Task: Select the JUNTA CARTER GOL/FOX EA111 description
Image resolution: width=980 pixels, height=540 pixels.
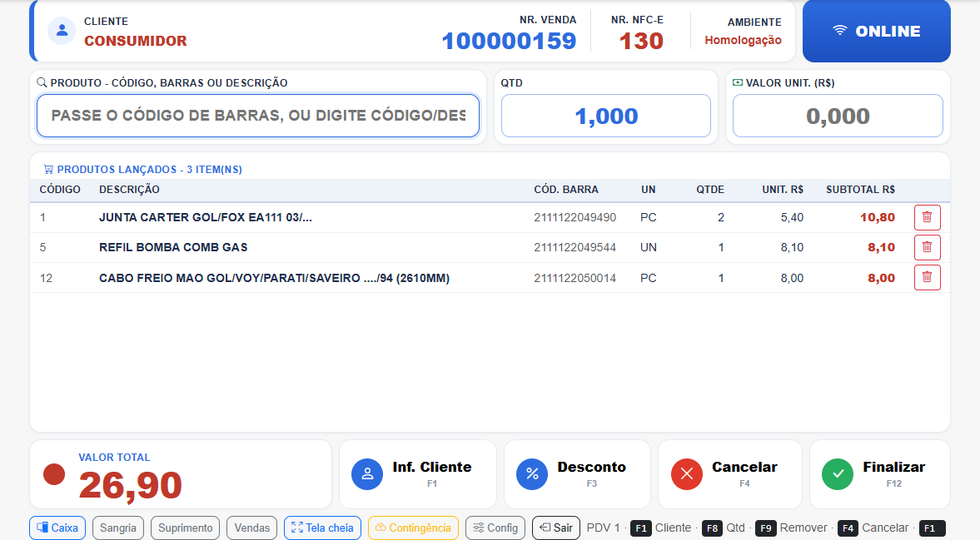Action: click(206, 217)
